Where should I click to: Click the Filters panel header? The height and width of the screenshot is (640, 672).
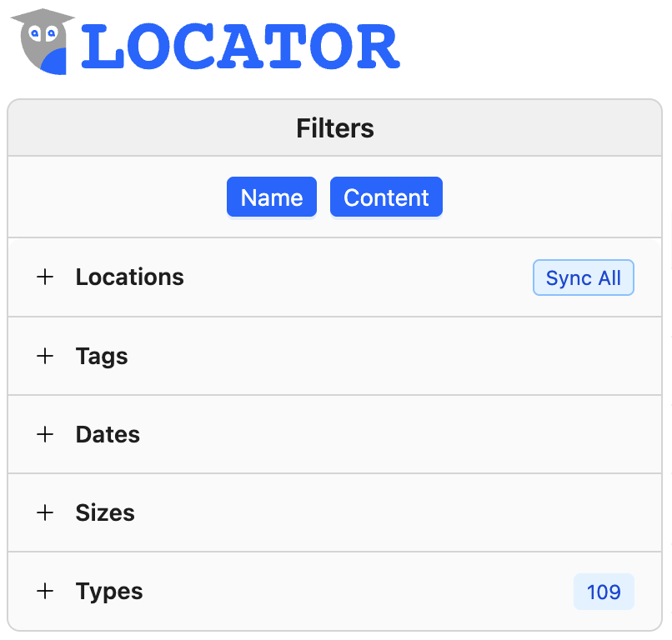334,128
